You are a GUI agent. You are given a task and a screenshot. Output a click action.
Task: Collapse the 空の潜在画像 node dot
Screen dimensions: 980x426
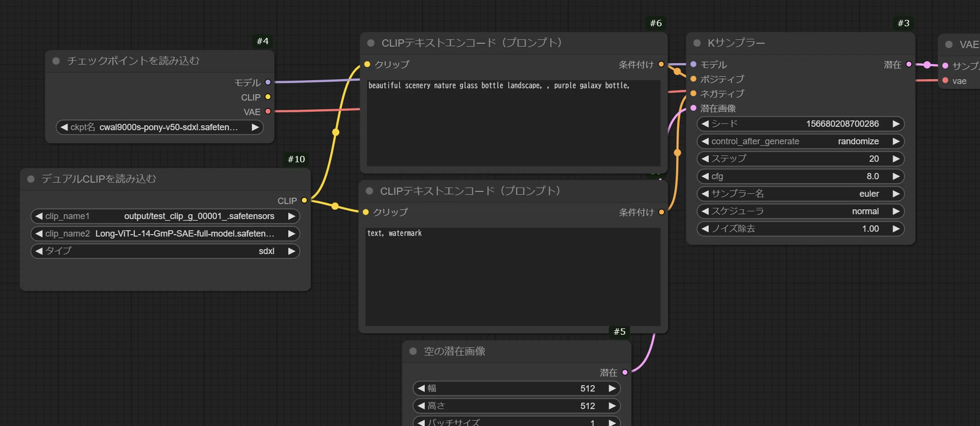[413, 351]
